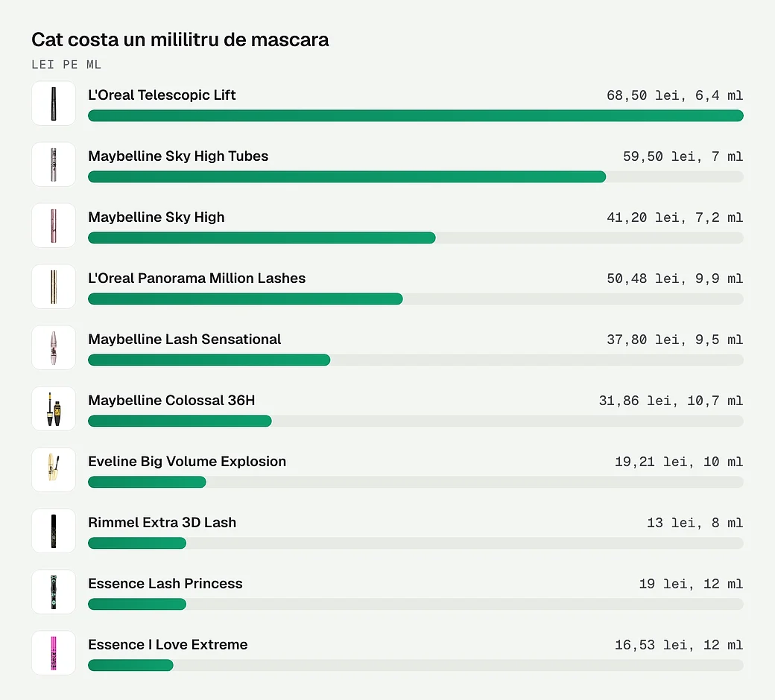Click the green bar for Essence Lash Princess
775x700 pixels.
click(x=137, y=604)
